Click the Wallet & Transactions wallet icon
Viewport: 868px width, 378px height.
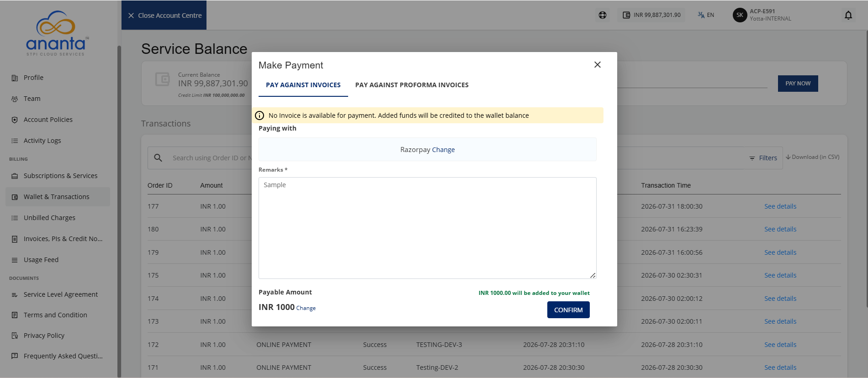click(15, 197)
